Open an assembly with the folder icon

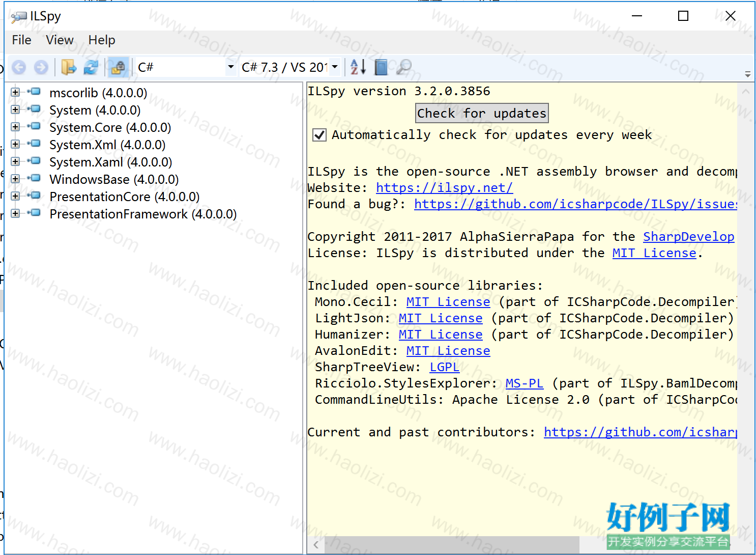click(68, 67)
